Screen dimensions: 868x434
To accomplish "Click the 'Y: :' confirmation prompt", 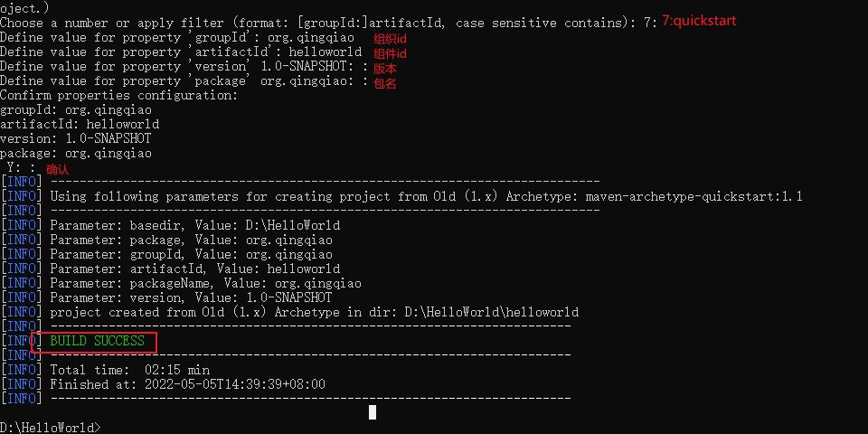I will point(21,167).
